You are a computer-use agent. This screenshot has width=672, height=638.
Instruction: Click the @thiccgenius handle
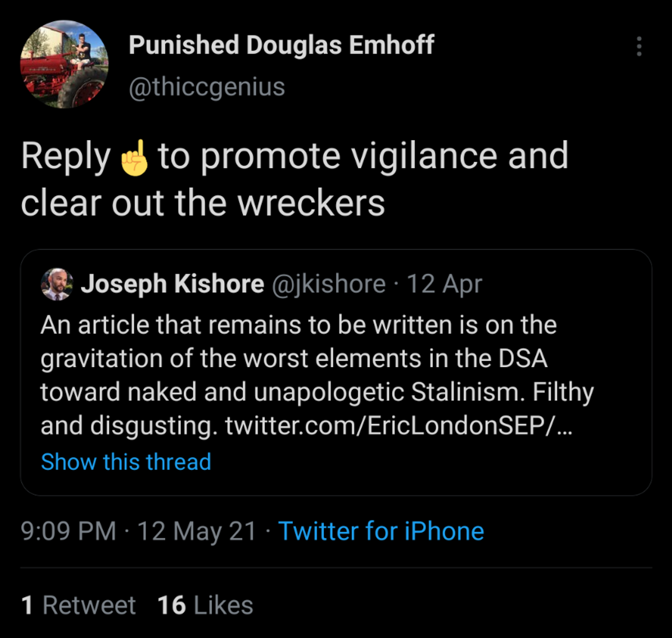click(207, 87)
